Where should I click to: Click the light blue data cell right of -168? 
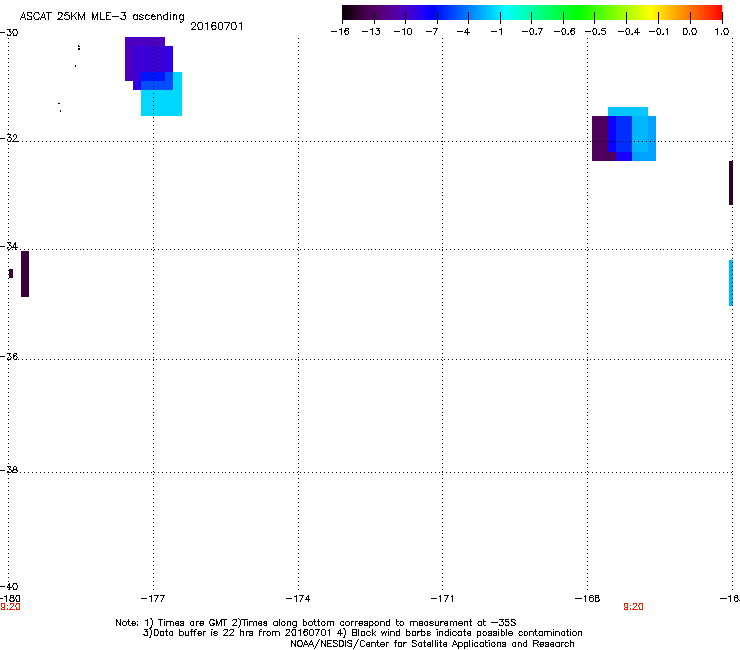pyautogui.click(x=644, y=137)
